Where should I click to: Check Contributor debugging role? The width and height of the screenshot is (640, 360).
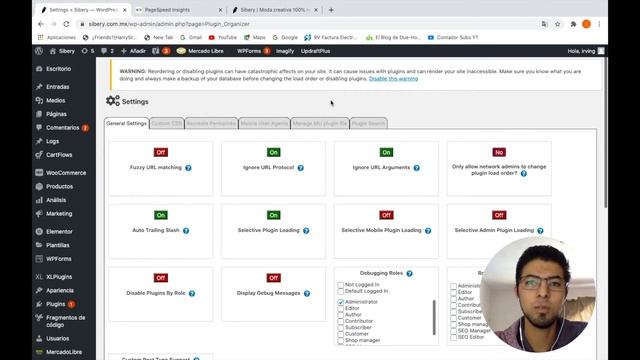pyautogui.click(x=340, y=321)
